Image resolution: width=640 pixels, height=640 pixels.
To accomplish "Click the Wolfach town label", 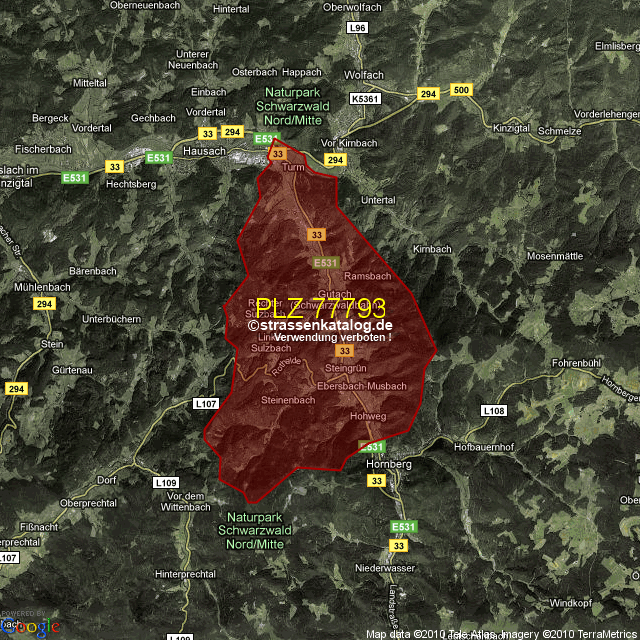I will point(363,75).
